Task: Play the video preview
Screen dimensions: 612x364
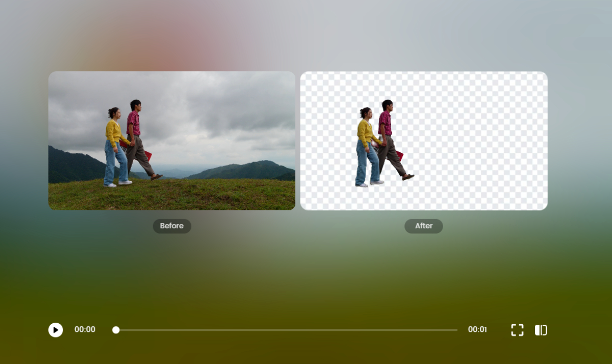Action: (56, 330)
